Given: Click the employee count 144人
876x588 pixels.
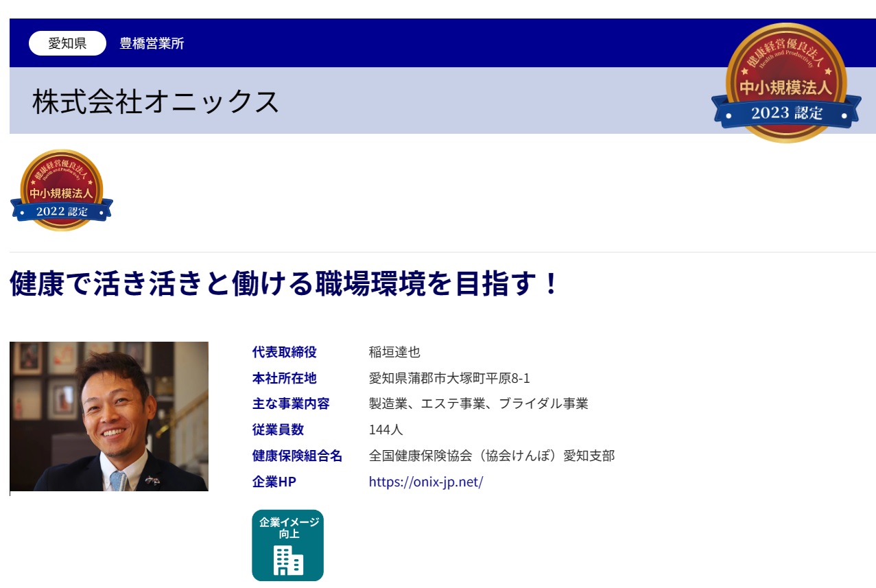Looking at the screenshot, I should (386, 430).
